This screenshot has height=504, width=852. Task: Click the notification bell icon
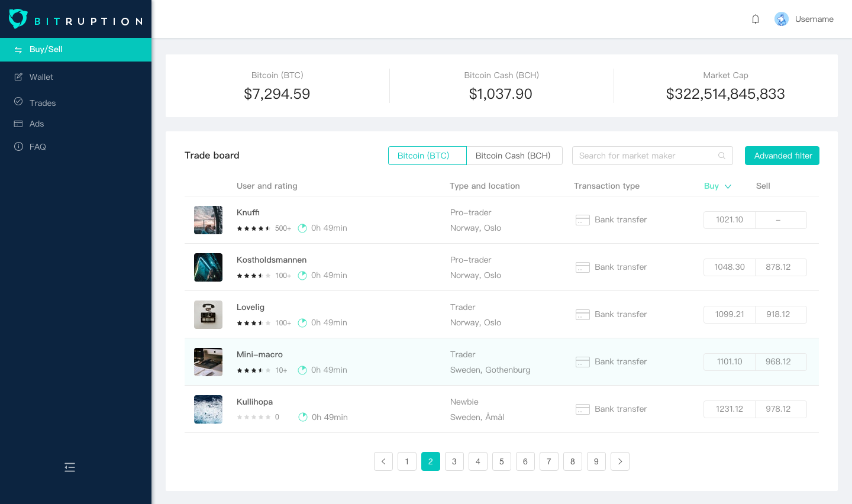pos(756,19)
